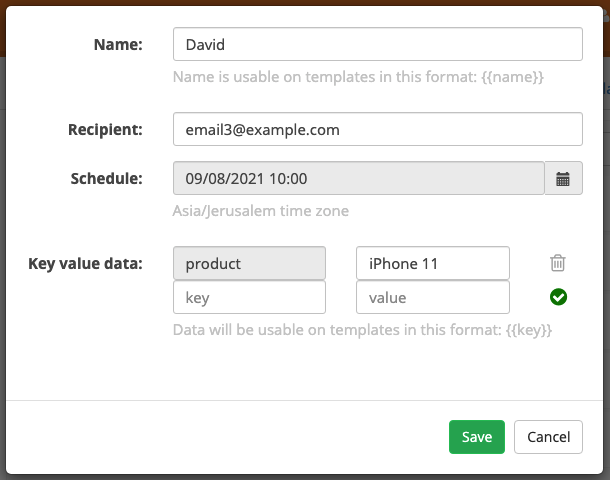610x480 pixels.
Task: Confirm new key value with green checkmark
Action: click(x=558, y=297)
